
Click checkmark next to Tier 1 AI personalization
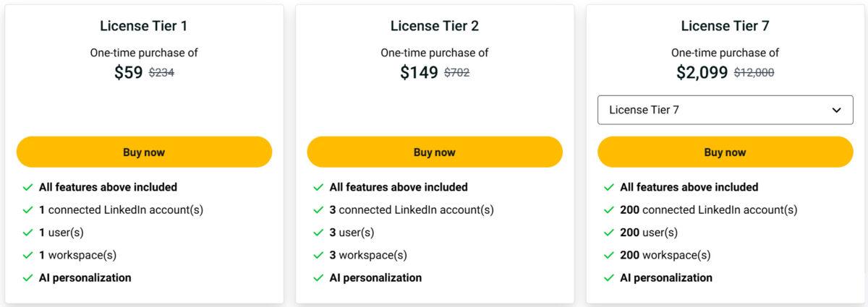coord(27,277)
